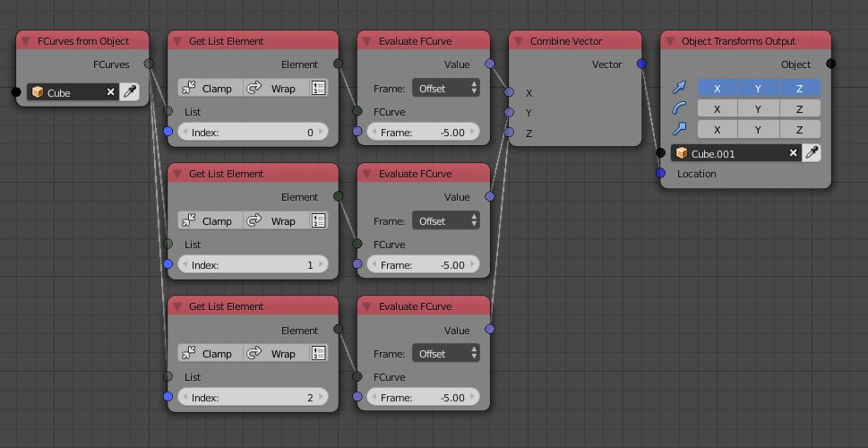
Task: Click the FCurves output socket
Action: pos(149,64)
